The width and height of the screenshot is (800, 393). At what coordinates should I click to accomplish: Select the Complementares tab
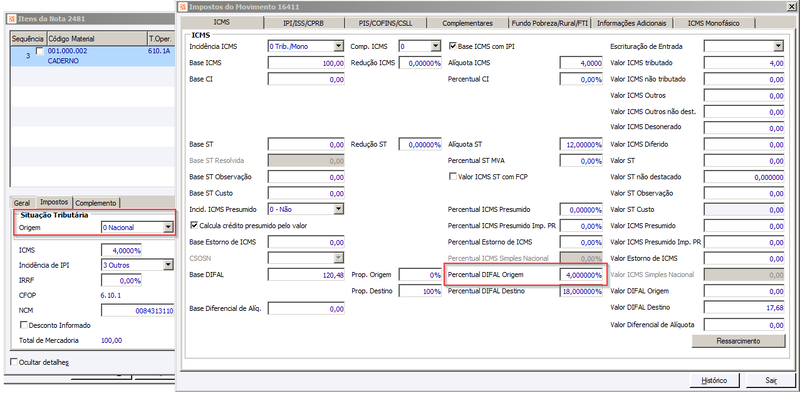point(467,23)
